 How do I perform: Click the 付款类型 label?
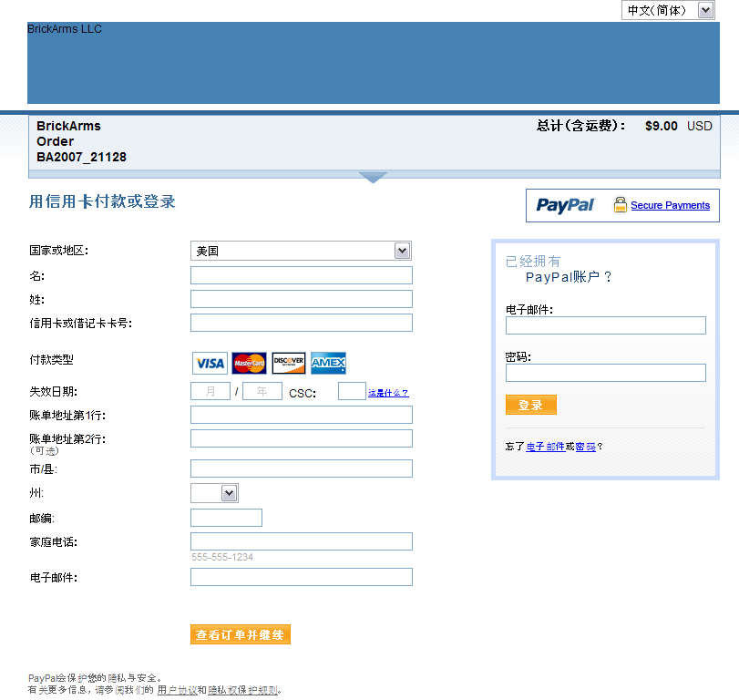click(x=51, y=360)
